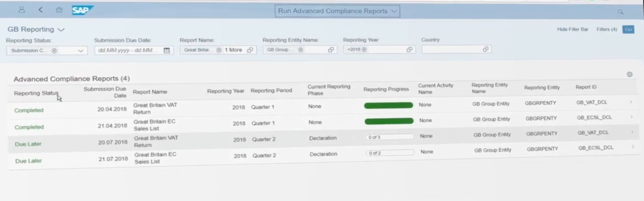Click the Hide Filter Bar button
The width and height of the screenshot is (644, 201).
coord(572,29)
